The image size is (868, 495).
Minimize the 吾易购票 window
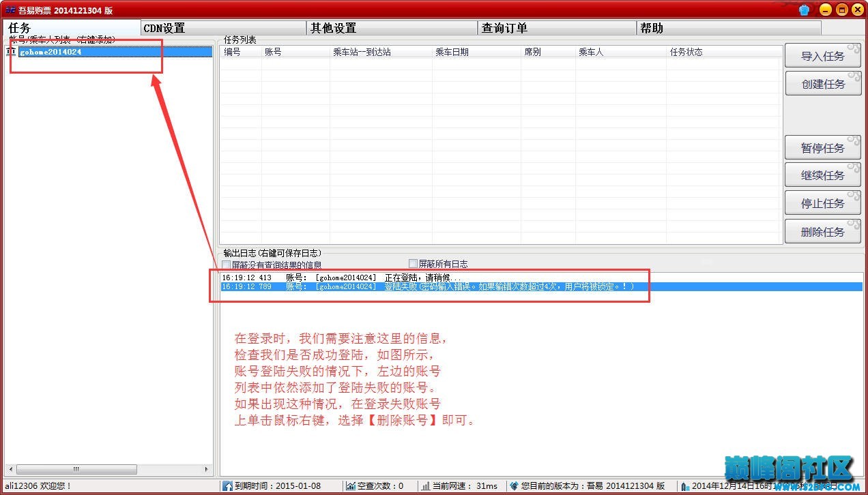[826, 10]
